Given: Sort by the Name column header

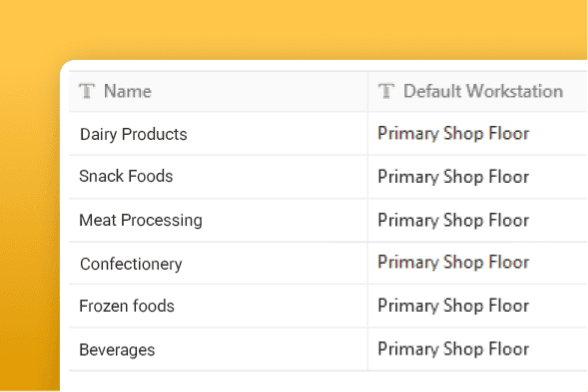Looking at the screenshot, I should click(128, 91).
